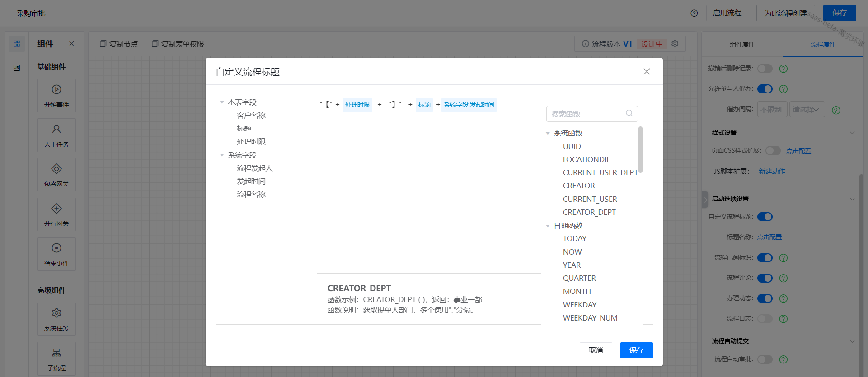Enable the 流程日志 switch

point(765,319)
